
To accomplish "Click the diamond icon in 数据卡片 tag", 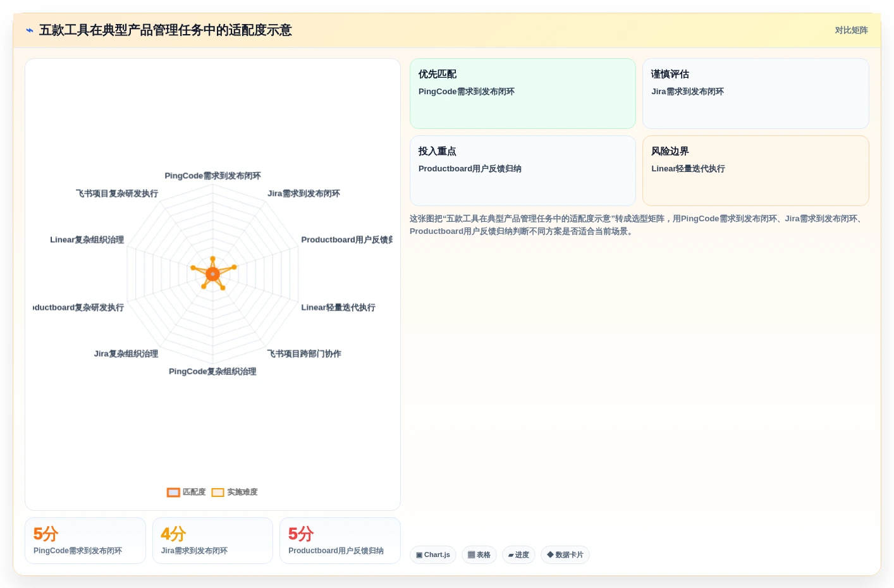I will pos(550,554).
